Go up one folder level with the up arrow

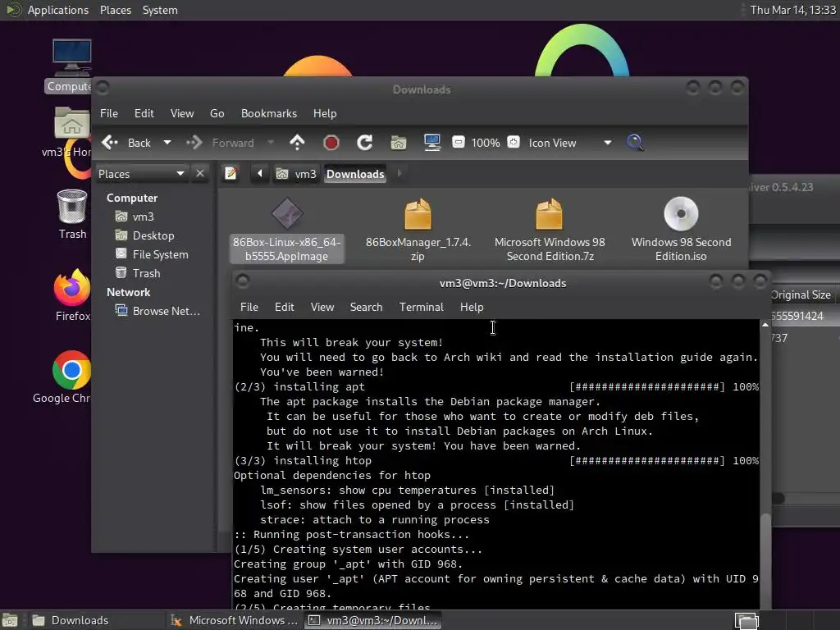(x=297, y=143)
